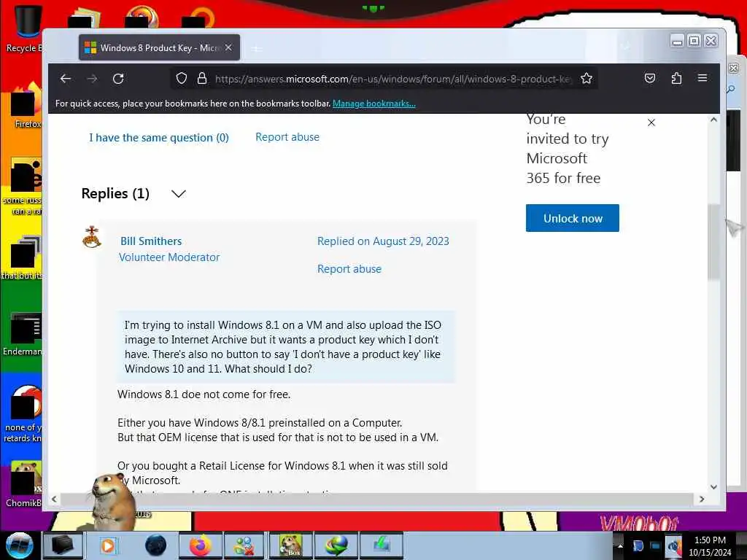The height and width of the screenshot is (560, 747).
Task: Bookmark this page with the star icon
Action: (587, 78)
